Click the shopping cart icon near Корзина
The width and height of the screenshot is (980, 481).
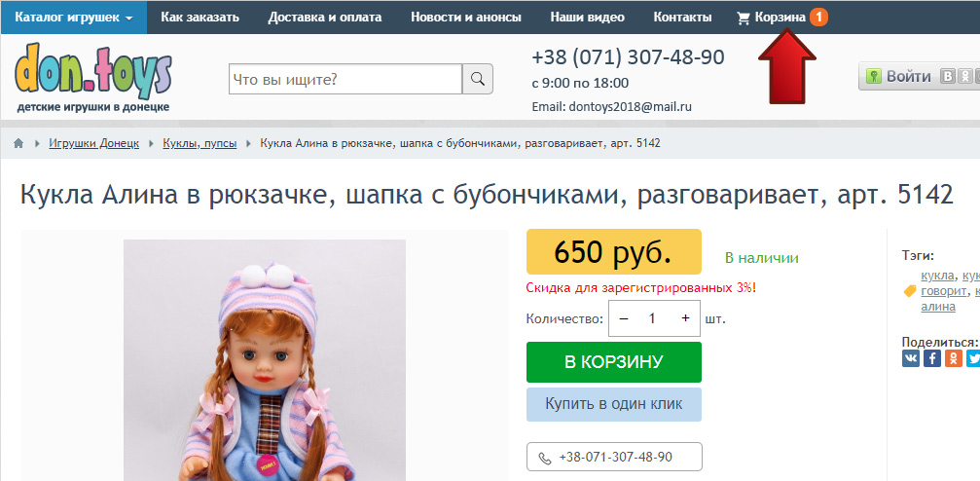(744, 18)
